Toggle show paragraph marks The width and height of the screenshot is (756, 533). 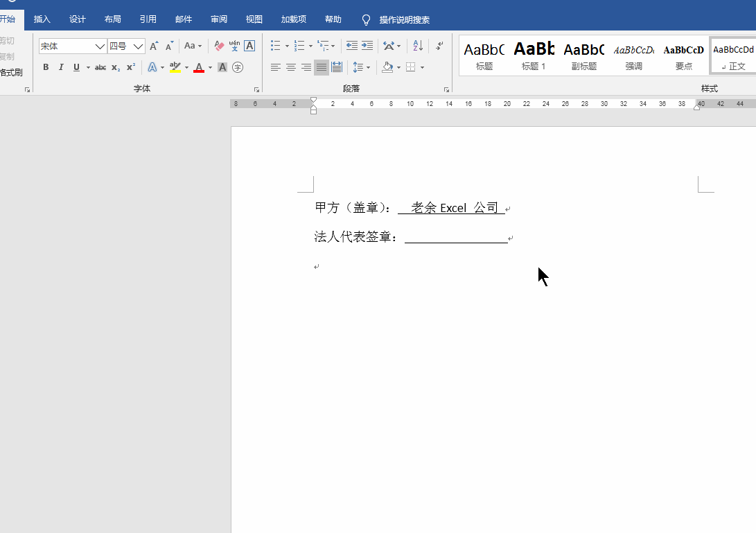pos(439,46)
